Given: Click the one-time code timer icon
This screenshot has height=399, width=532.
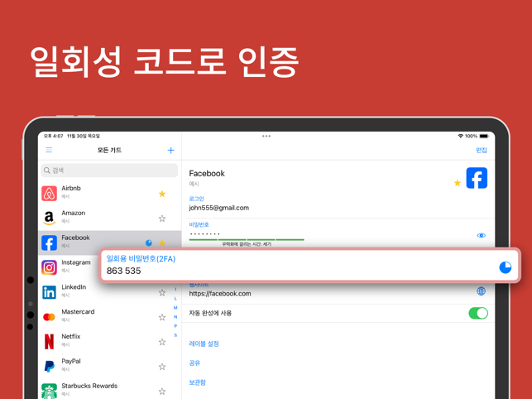Looking at the screenshot, I should [x=505, y=267].
